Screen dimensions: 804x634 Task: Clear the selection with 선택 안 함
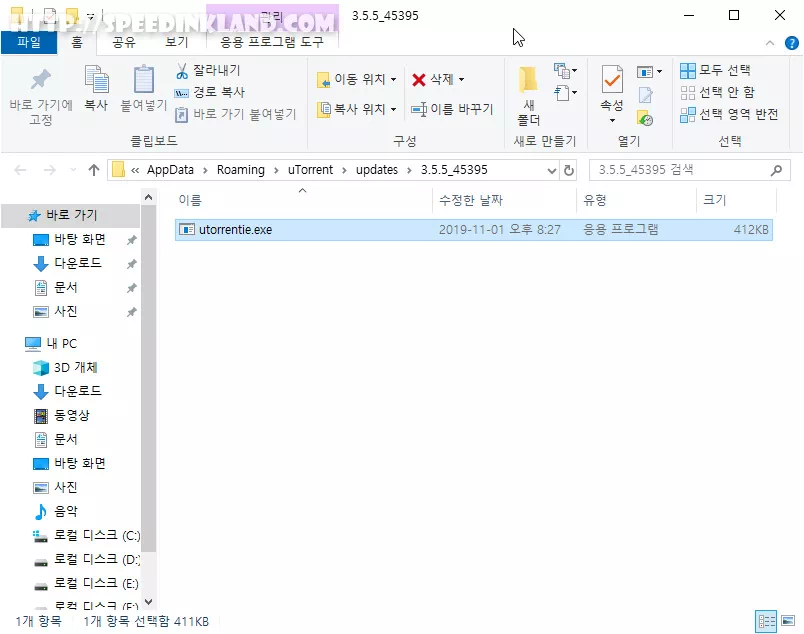pyautogui.click(x=717, y=92)
